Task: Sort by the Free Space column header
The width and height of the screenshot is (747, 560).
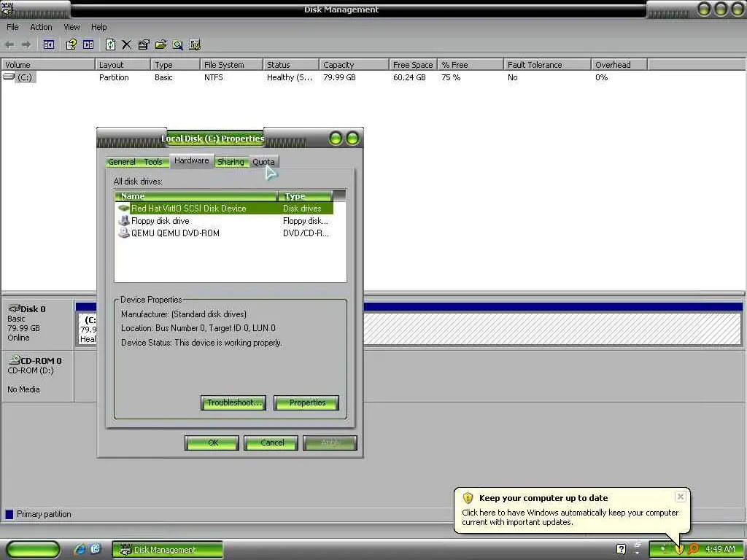Action: 413,65
